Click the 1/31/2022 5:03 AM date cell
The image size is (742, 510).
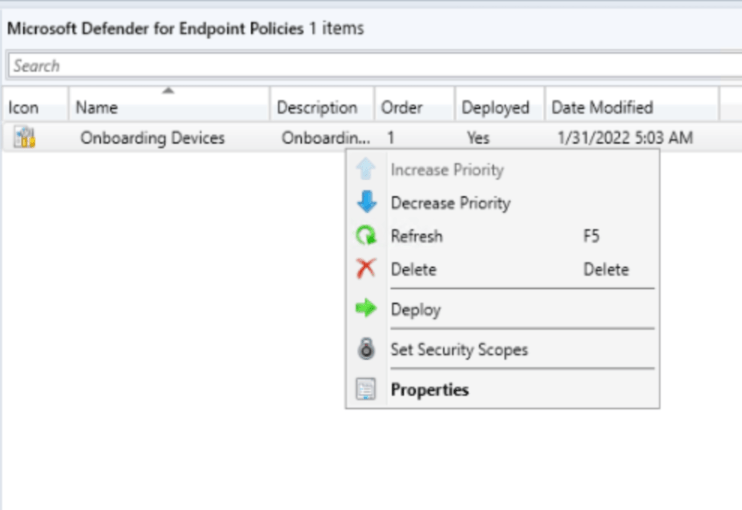pyautogui.click(x=624, y=138)
